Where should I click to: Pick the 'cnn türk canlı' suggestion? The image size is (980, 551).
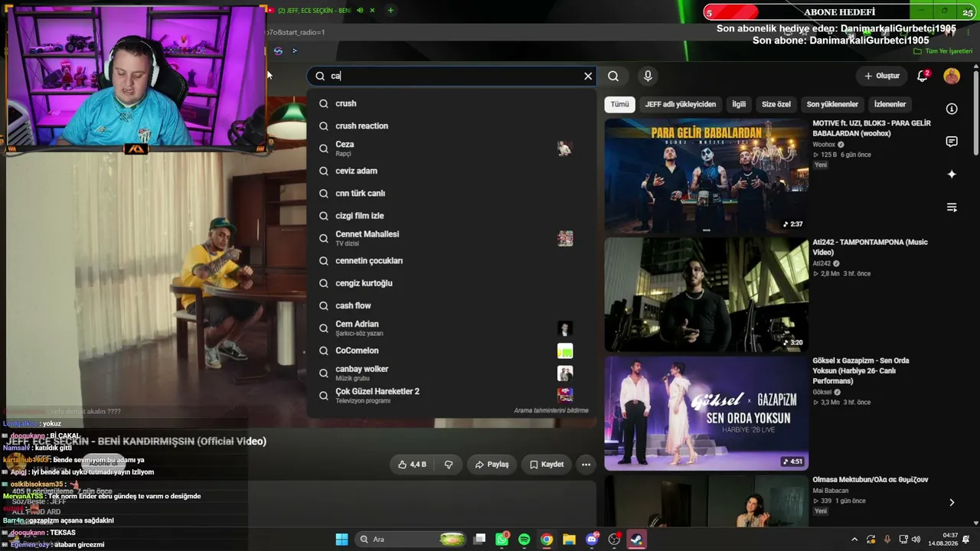[x=451, y=194]
